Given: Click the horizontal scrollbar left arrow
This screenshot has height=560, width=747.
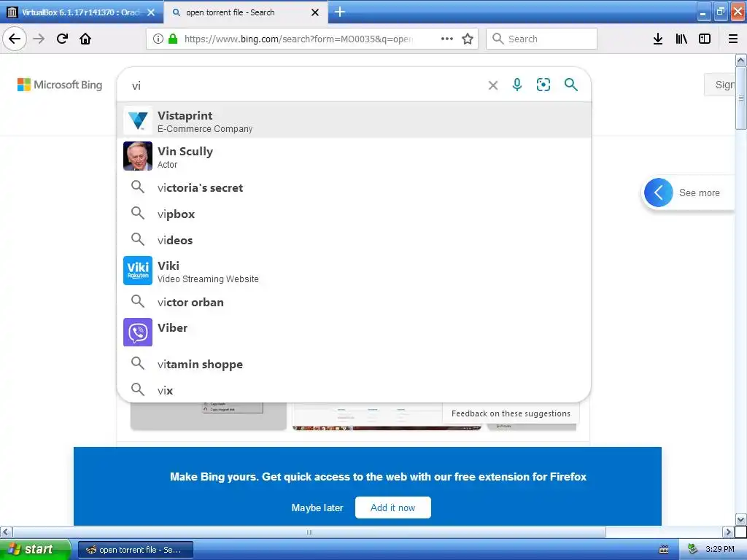Looking at the screenshot, I should point(6,532).
